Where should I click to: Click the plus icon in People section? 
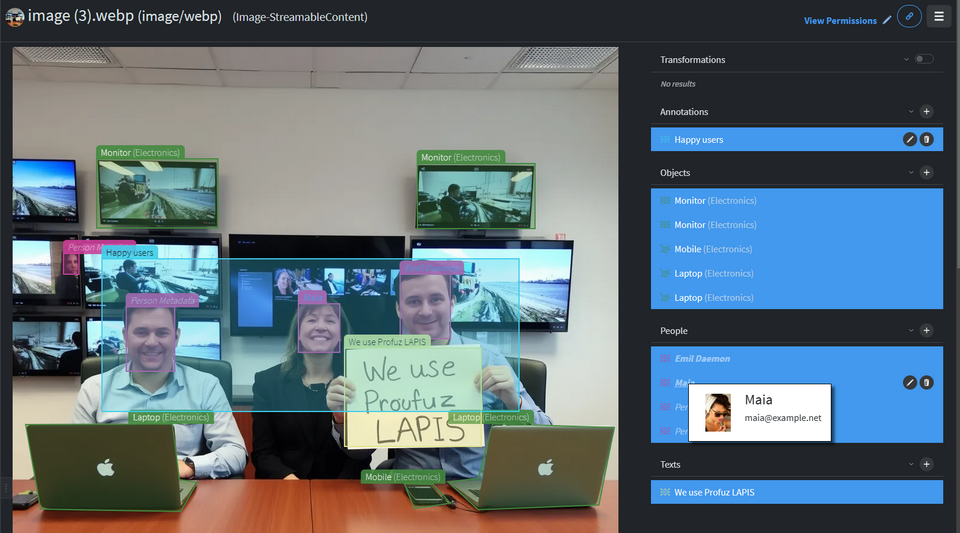[x=926, y=331]
